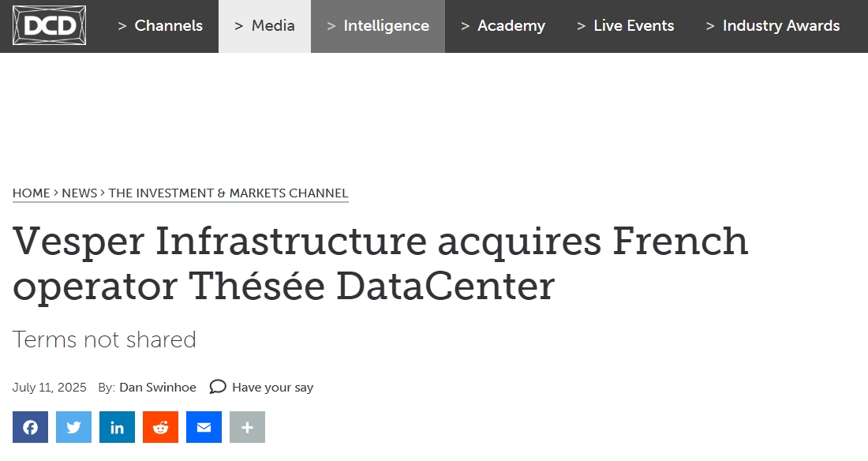Open the Live Events menu item

point(626,26)
